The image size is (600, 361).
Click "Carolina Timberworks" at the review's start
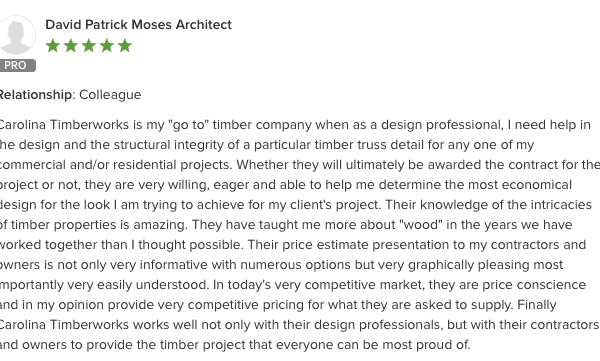pyautogui.click(x=64, y=125)
